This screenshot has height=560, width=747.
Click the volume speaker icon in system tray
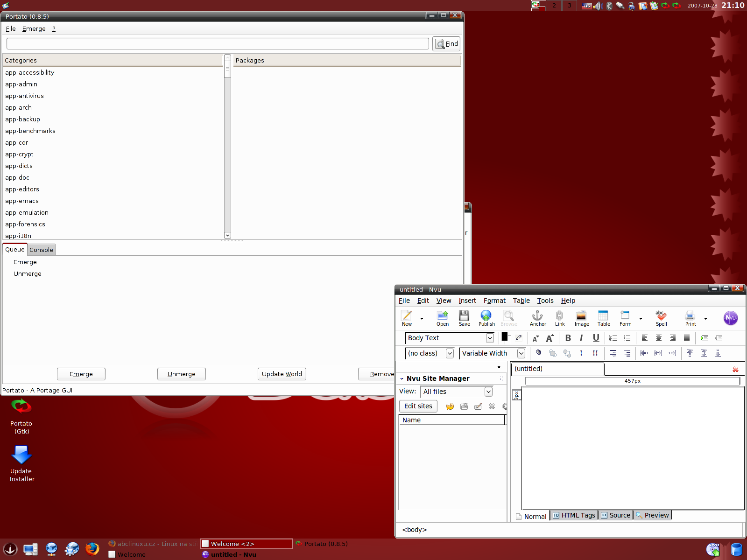point(598,6)
